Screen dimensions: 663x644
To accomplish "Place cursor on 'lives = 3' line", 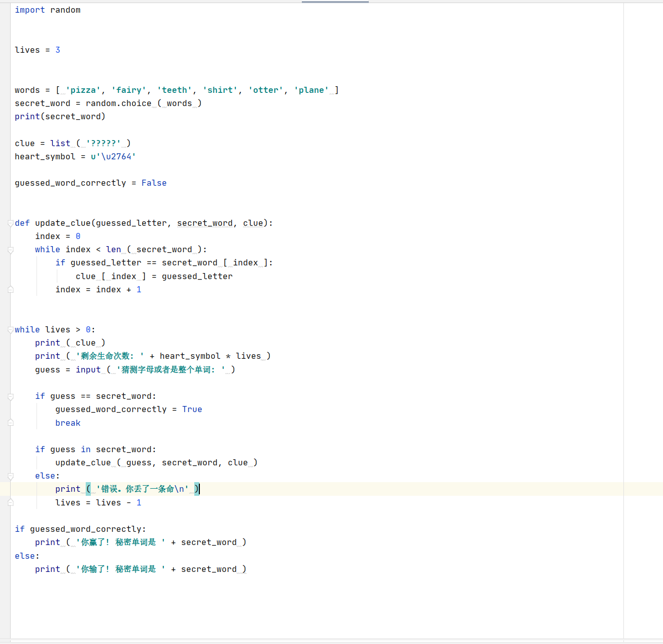I will pos(38,50).
